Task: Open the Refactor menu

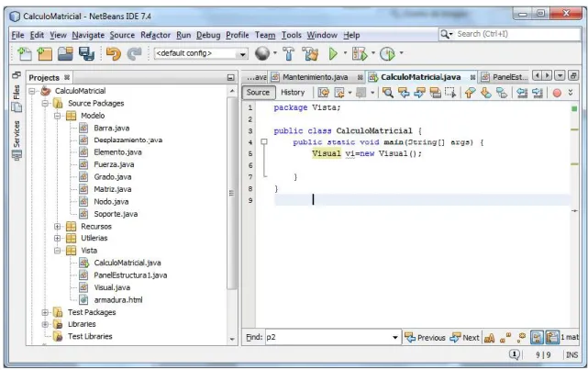Action: [155, 35]
